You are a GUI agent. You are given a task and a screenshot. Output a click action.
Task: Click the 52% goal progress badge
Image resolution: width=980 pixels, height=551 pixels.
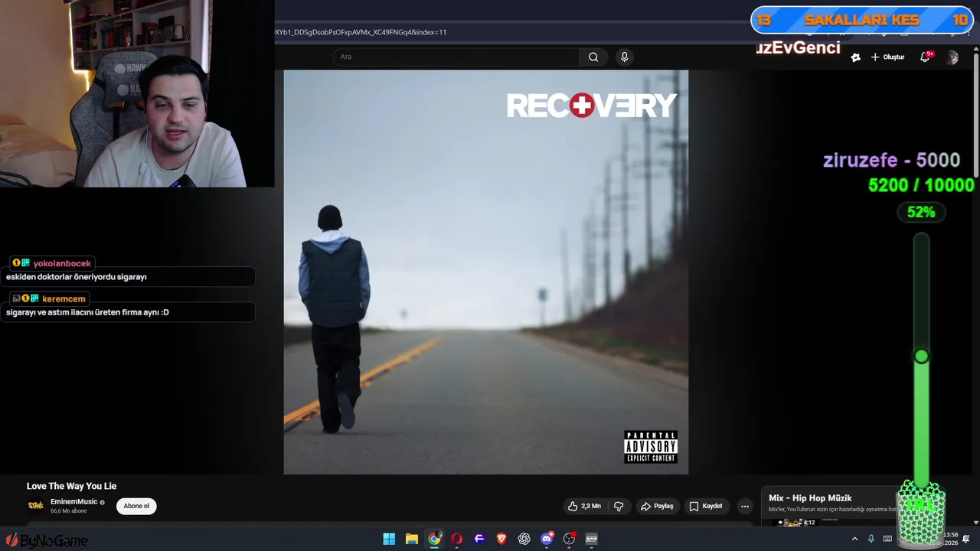921,212
